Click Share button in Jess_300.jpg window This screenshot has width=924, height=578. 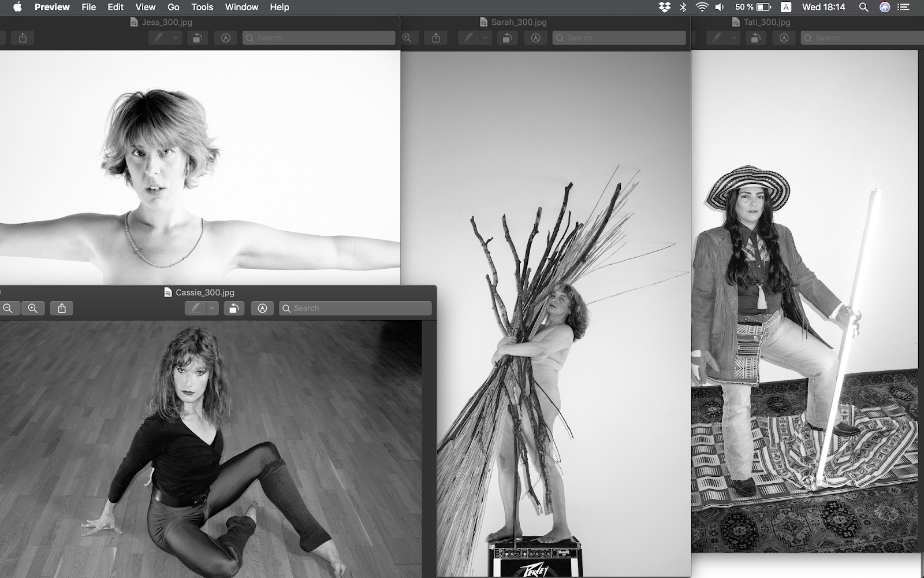(x=23, y=38)
